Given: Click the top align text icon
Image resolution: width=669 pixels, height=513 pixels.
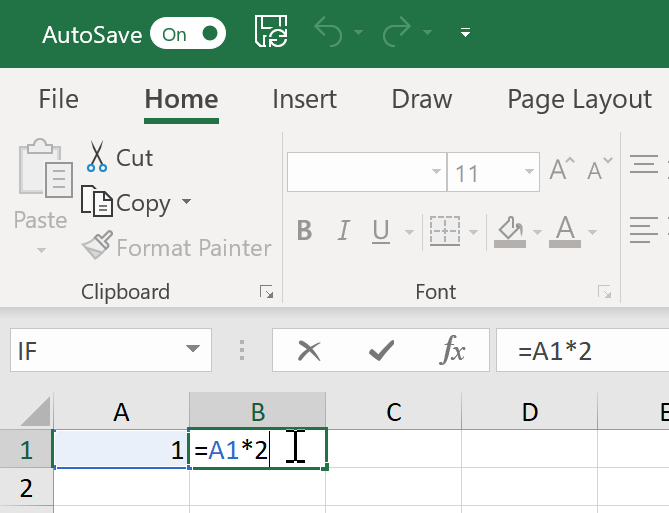Looking at the screenshot, I should 644,165.
